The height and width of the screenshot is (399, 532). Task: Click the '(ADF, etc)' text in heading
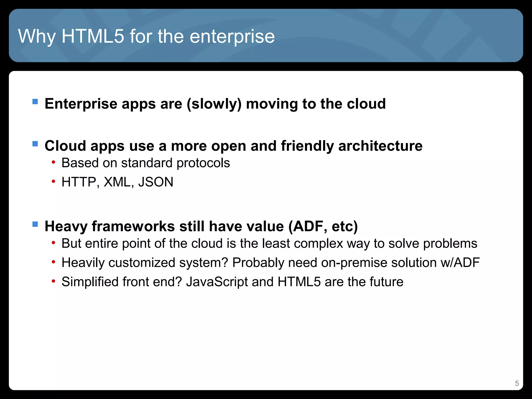pyautogui.click(x=323, y=226)
